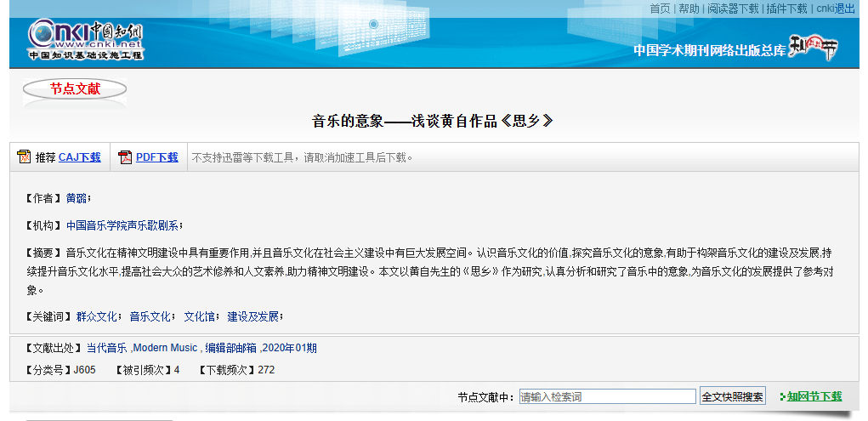Viewport: 868px width, 421px height.
Task: Click the 节点文献 oval badge
Action: click(75, 89)
